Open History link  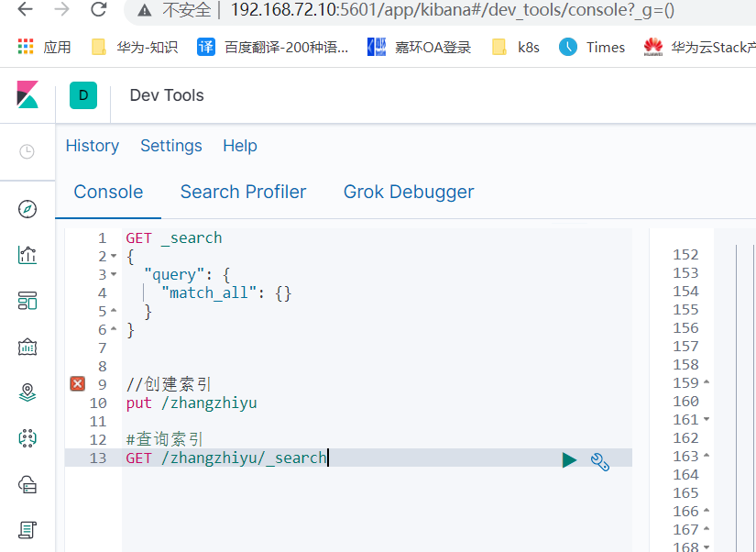point(92,146)
